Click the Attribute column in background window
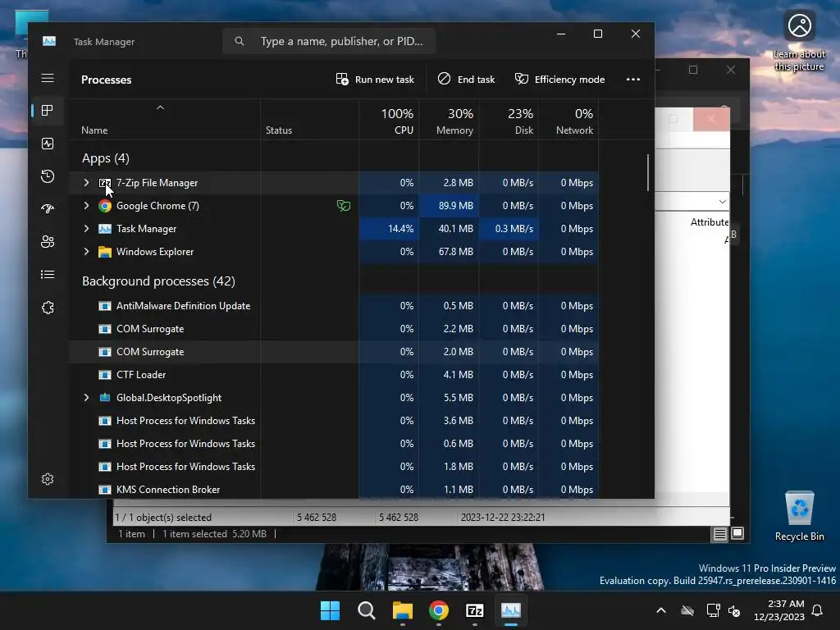This screenshot has width=840, height=630. click(710, 221)
